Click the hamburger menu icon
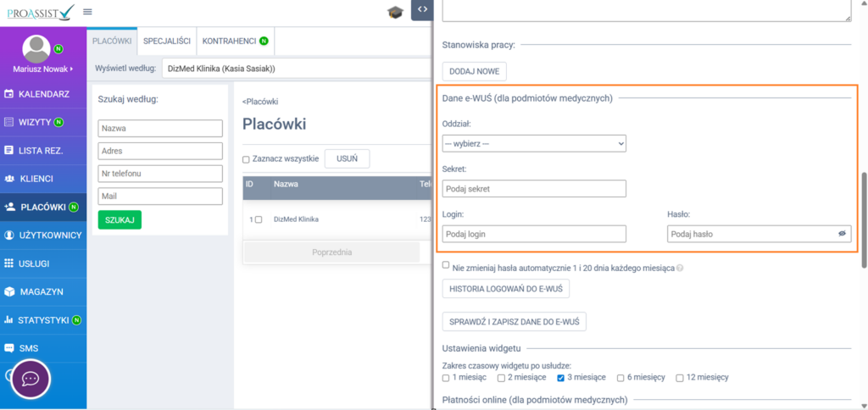Screen dimensions: 868x410 tap(88, 12)
